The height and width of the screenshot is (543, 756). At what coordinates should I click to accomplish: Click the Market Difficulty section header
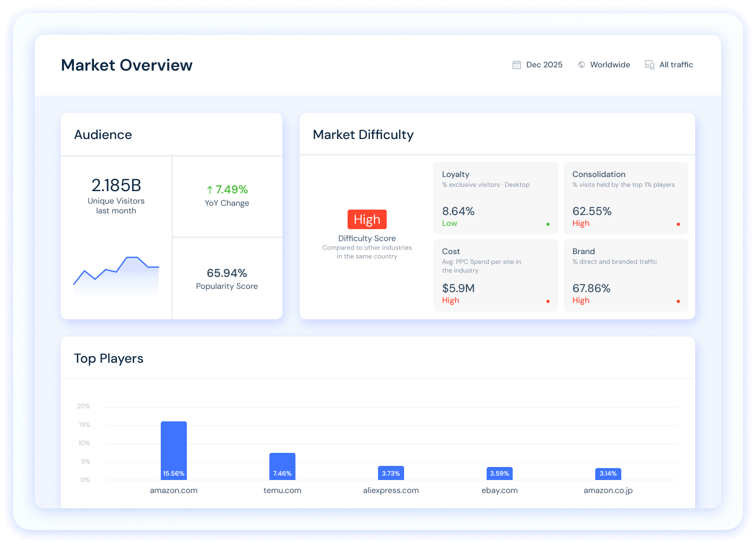tap(363, 134)
